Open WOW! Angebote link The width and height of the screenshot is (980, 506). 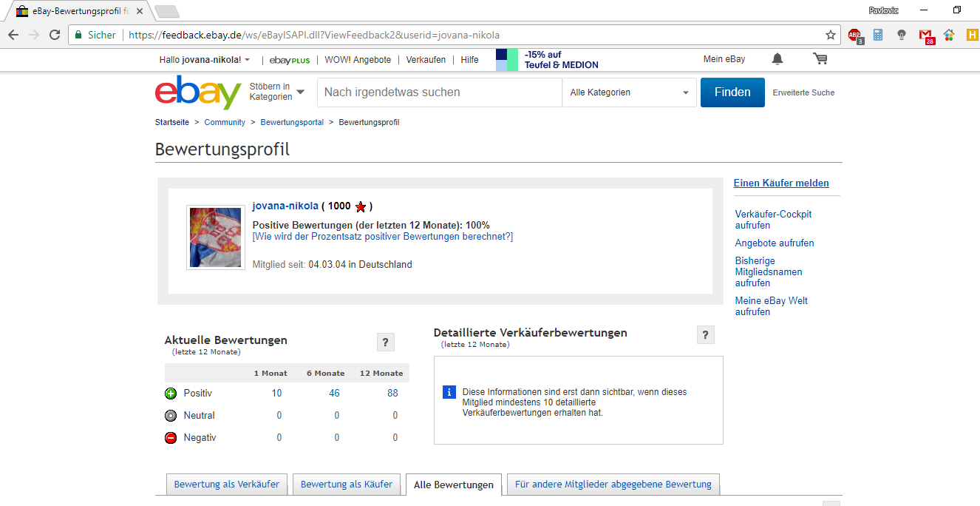coord(358,60)
